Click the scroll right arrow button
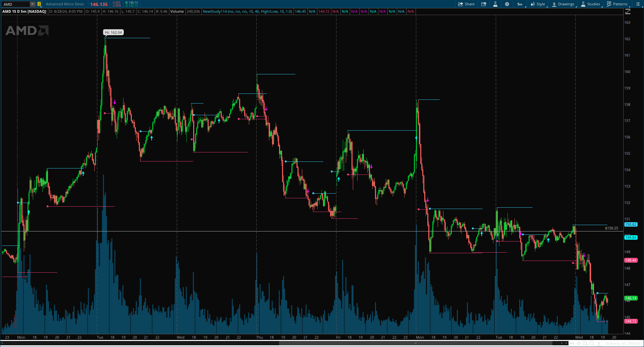 pyautogui.click(x=566, y=343)
